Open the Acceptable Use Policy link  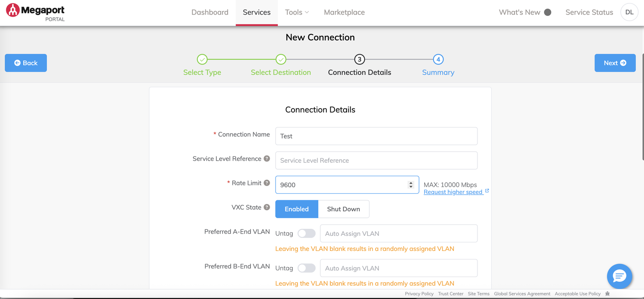[577, 294]
